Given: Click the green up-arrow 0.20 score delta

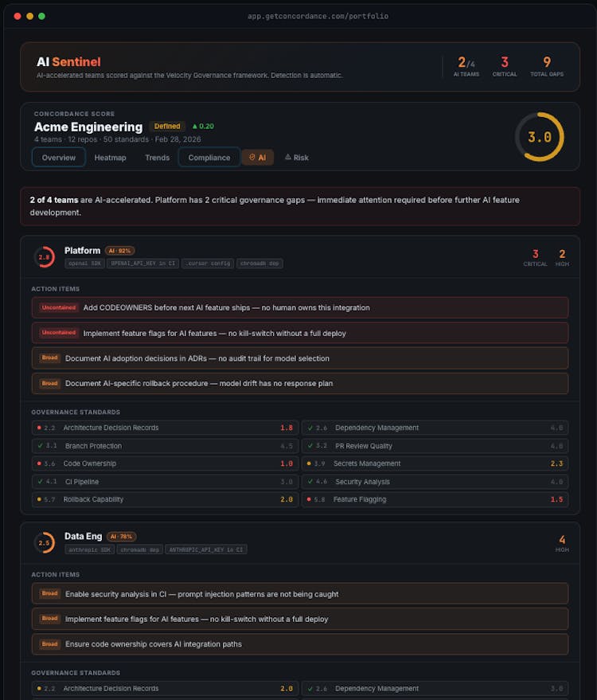Looking at the screenshot, I should 203,126.
